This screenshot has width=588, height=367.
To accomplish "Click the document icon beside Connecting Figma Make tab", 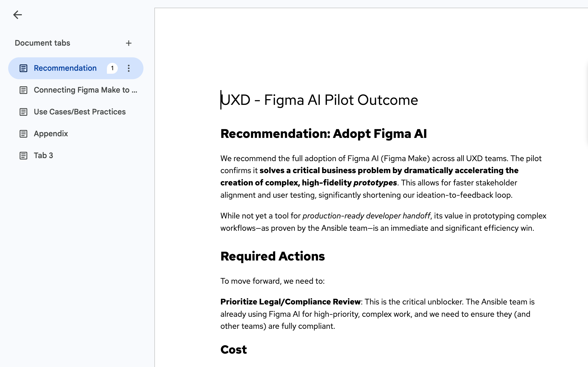I will tap(23, 90).
